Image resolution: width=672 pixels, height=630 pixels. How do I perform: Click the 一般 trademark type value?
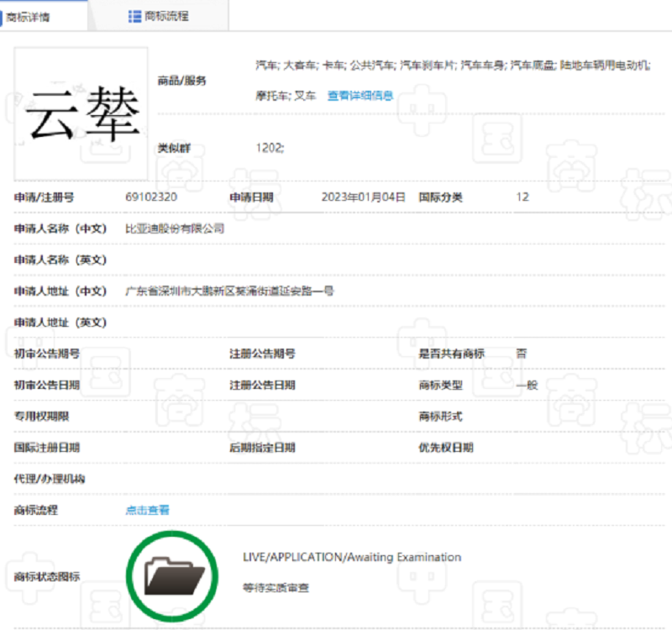(x=527, y=385)
